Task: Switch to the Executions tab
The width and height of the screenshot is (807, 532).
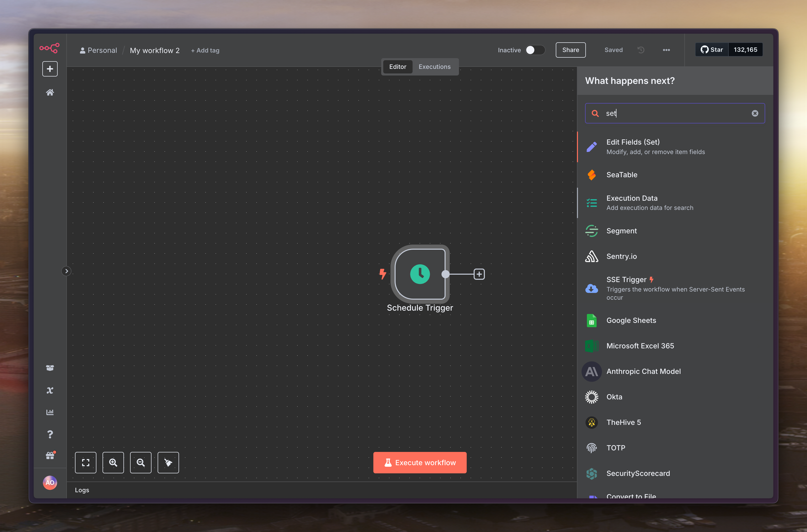Action: click(x=434, y=67)
